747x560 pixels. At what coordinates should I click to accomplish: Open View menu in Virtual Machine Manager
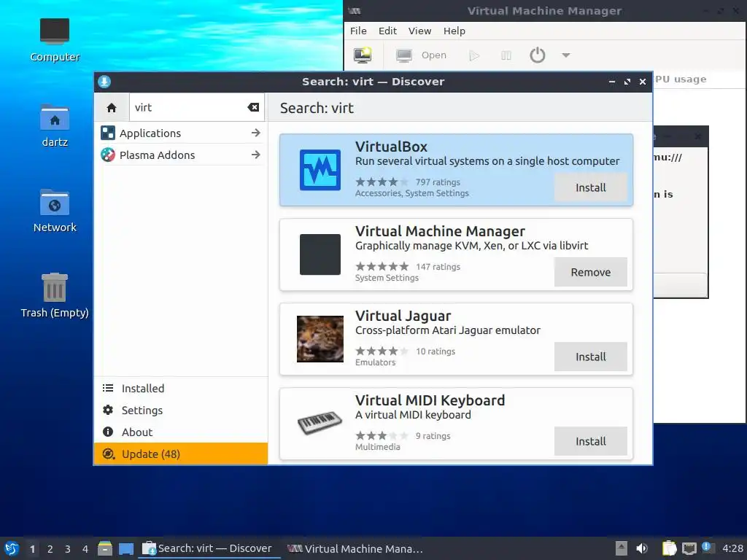[419, 31]
